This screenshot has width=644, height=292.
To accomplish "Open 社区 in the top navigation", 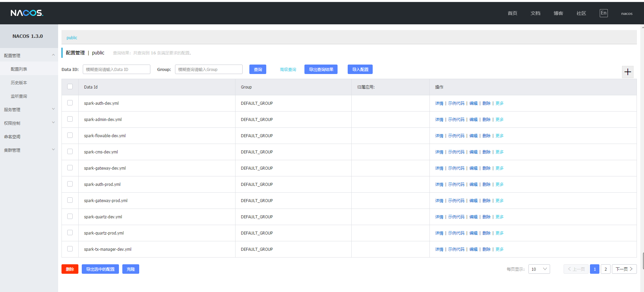I will tap(581, 13).
